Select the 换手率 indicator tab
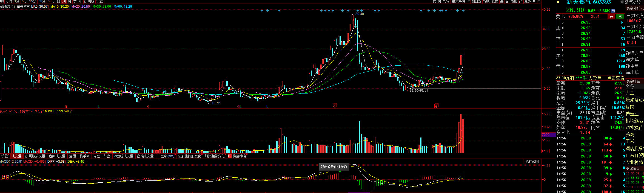This screenshot has height=193, width=644. coord(84,156)
